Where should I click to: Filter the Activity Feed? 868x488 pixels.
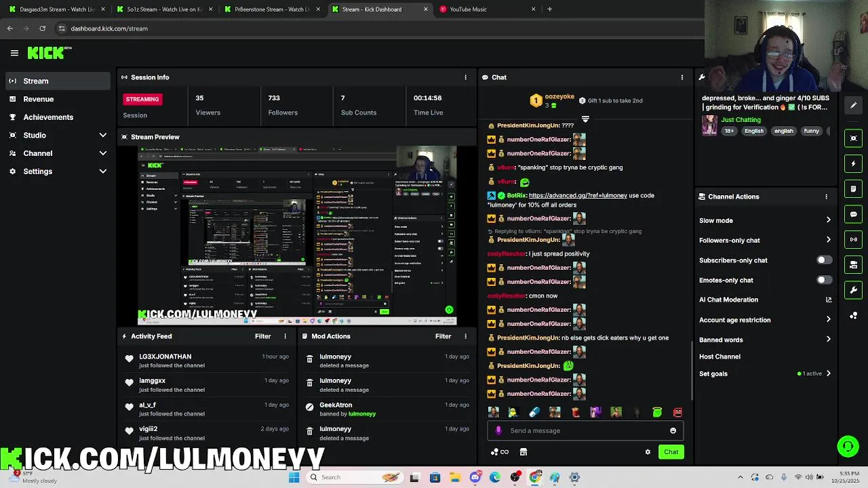tap(262, 336)
